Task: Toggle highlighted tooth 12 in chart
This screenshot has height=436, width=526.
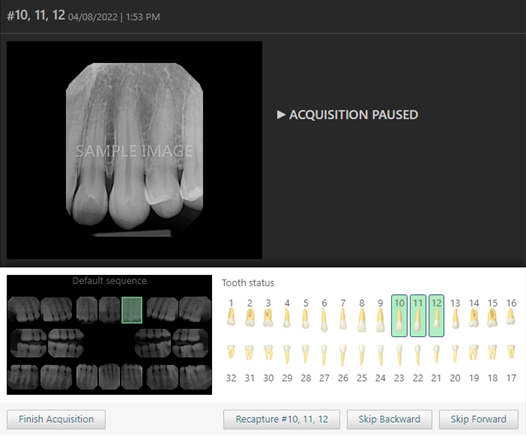Action: [x=436, y=316]
